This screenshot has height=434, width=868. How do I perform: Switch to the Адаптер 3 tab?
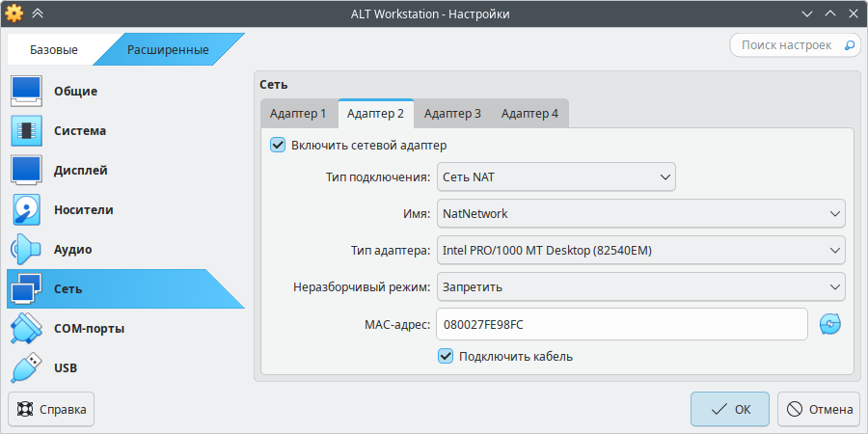coord(452,114)
